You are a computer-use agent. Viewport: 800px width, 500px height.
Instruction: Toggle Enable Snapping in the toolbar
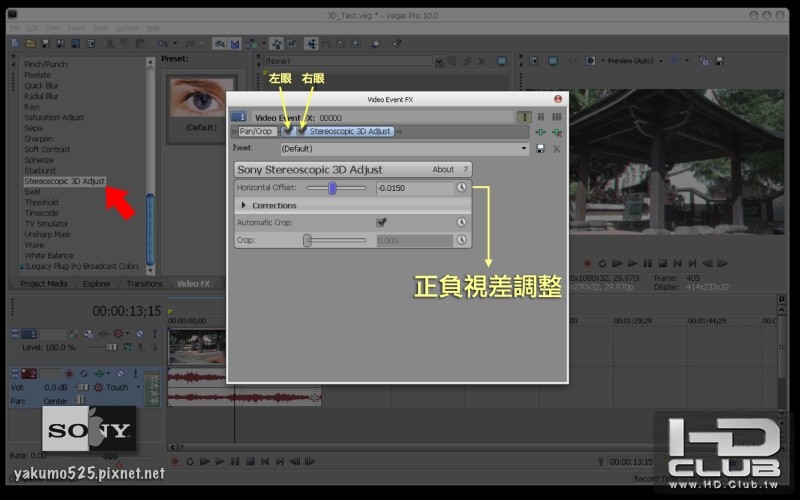pos(219,44)
